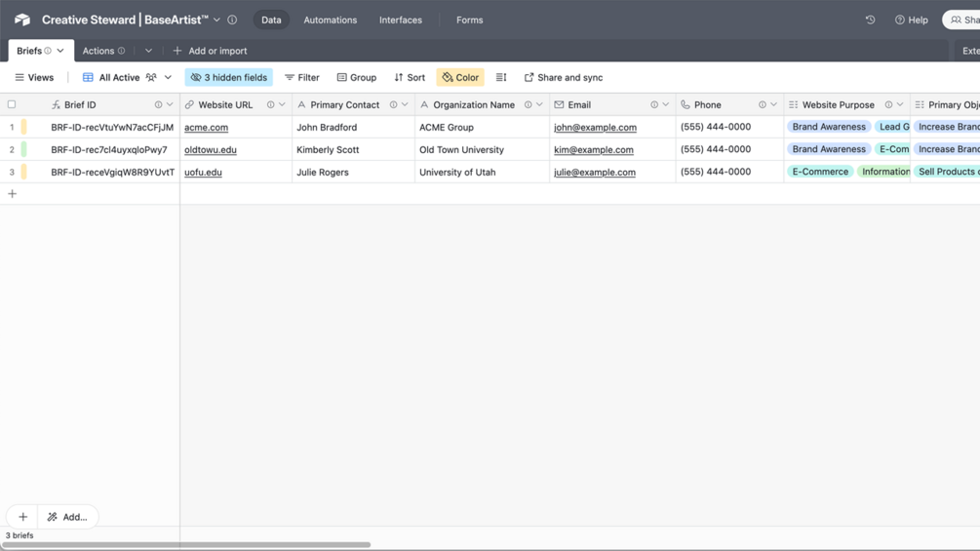The height and width of the screenshot is (551, 980).
Task: Expand the Organization Name column menu
Action: coord(539,105)
